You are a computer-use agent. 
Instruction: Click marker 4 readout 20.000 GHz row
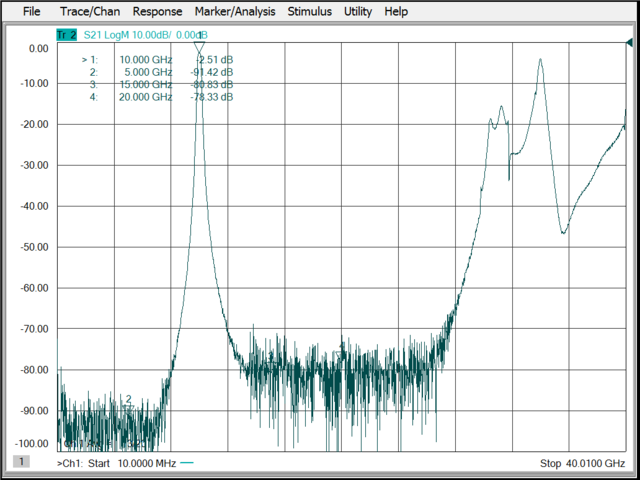[x=161, y=97]
